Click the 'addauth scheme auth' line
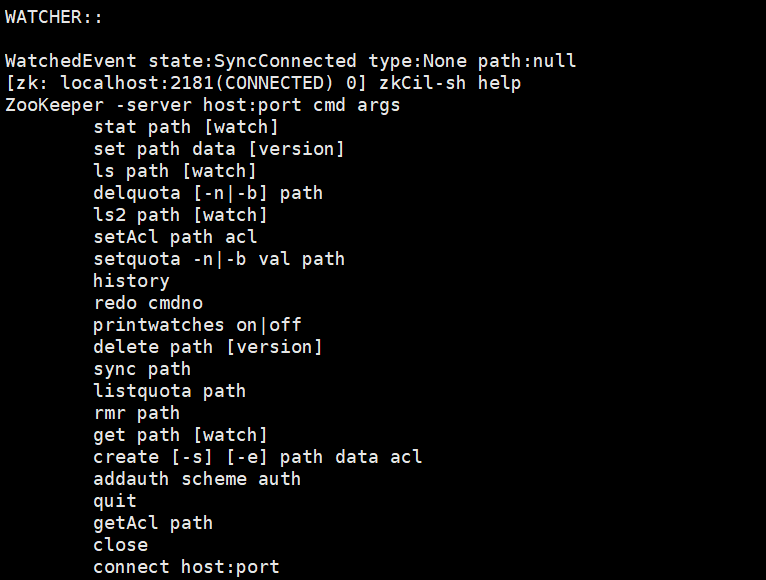The height and width of the screenshot is (580, 766). pyautogui.click(x=197, y=478)
